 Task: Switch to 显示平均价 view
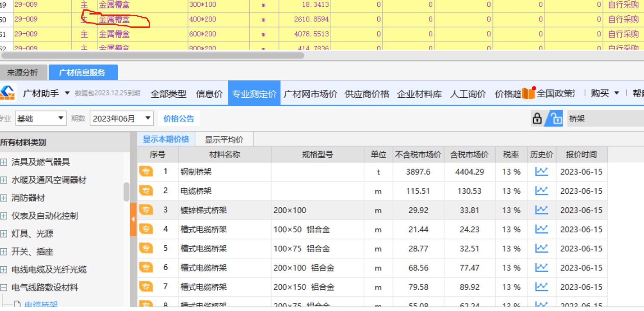pos(224,140)
